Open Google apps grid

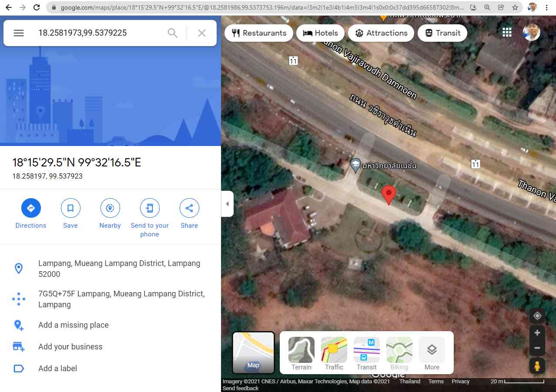pyautogui.click(x=507, y=33)
